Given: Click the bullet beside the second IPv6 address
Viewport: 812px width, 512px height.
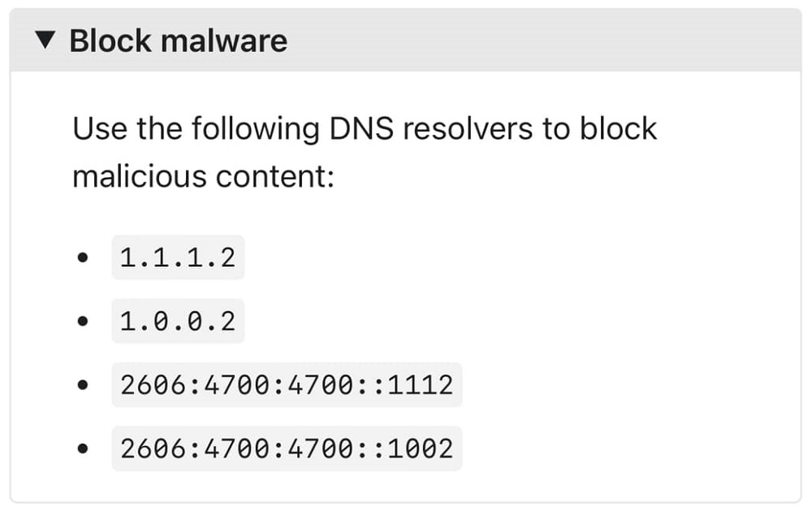Looking at the screenshot, I should click(x=82, y=448).
